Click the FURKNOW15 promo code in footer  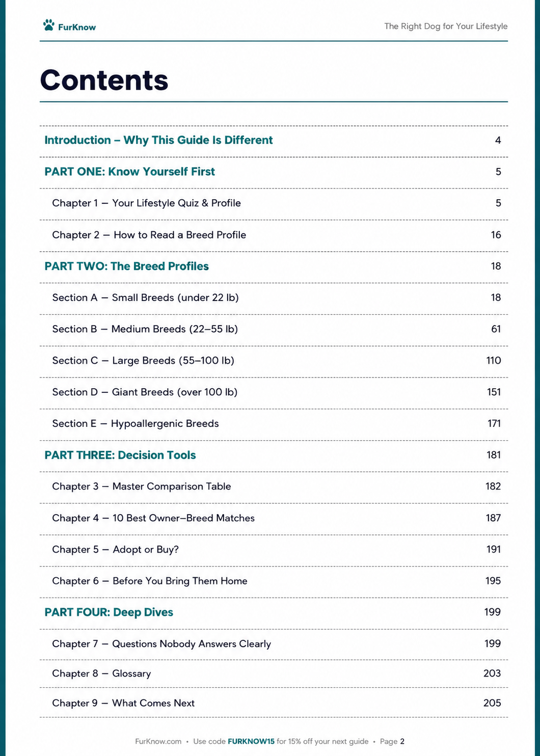[251, 742]
